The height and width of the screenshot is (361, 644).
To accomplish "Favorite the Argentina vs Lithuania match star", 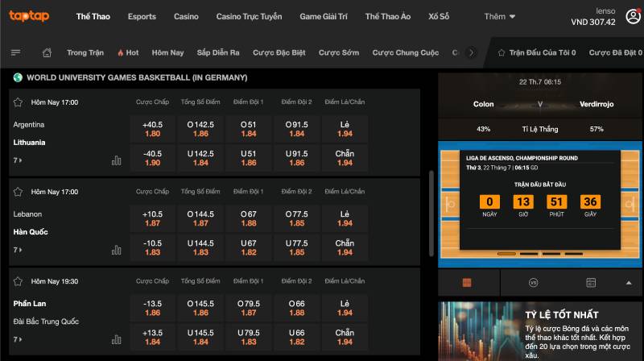I will coord(18,102).
